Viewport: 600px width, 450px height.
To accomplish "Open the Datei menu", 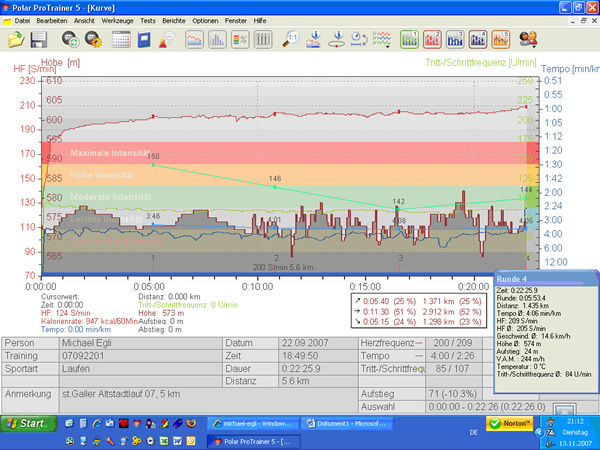I will pyautogui.click(x=22, y=21).
